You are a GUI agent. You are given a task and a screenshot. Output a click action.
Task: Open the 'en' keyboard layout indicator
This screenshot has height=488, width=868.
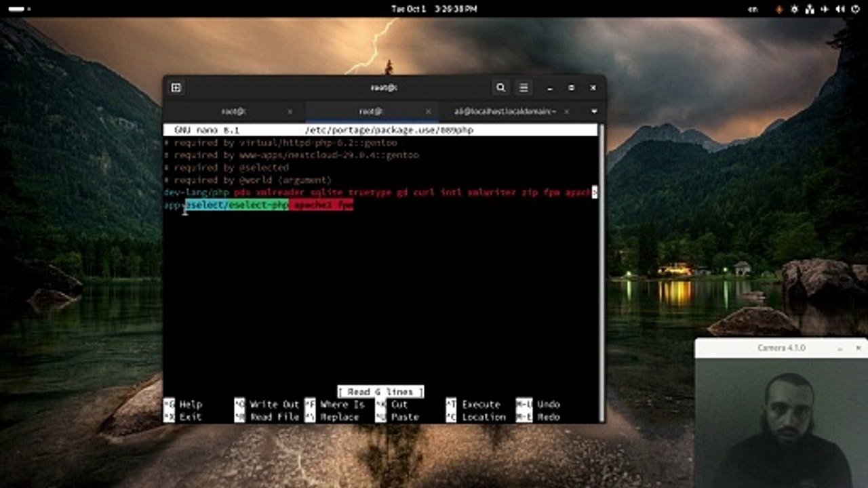pos(753,9)
